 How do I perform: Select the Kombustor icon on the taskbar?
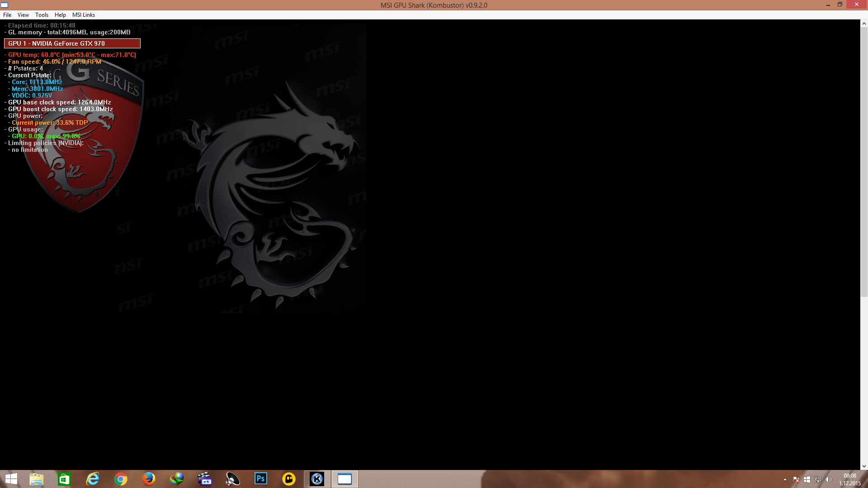coord(317,479)
